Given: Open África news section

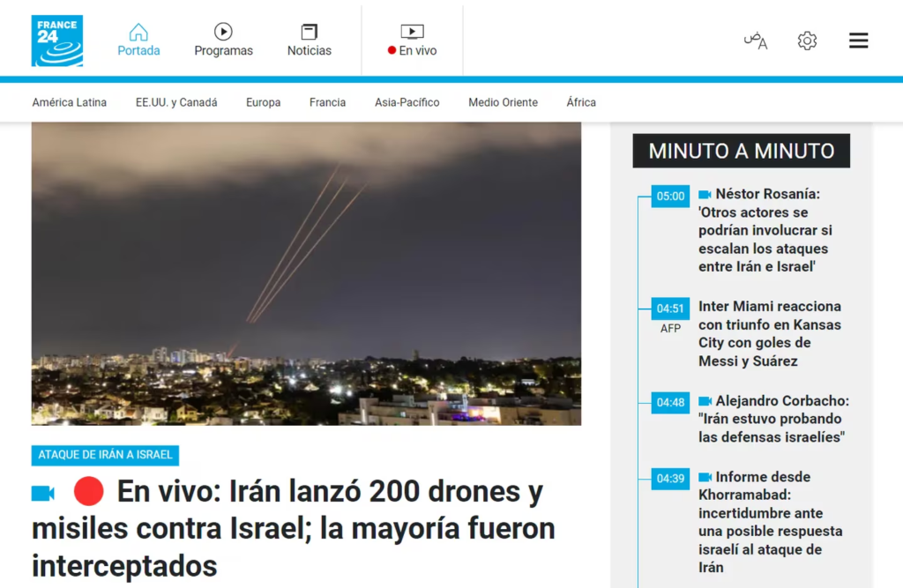Looking at the screenshot, I should [x=581, y=102].
